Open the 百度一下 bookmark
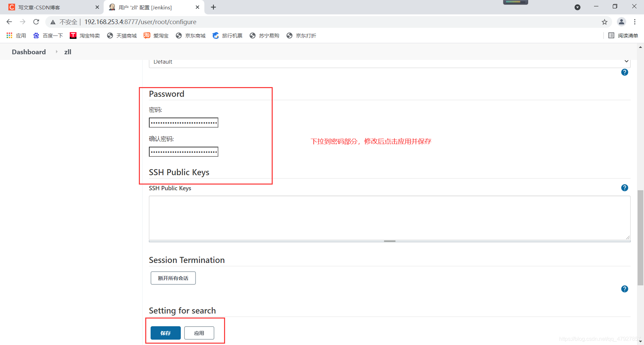Viewport: 644px width, 345px height. click(x=48, y=36)
